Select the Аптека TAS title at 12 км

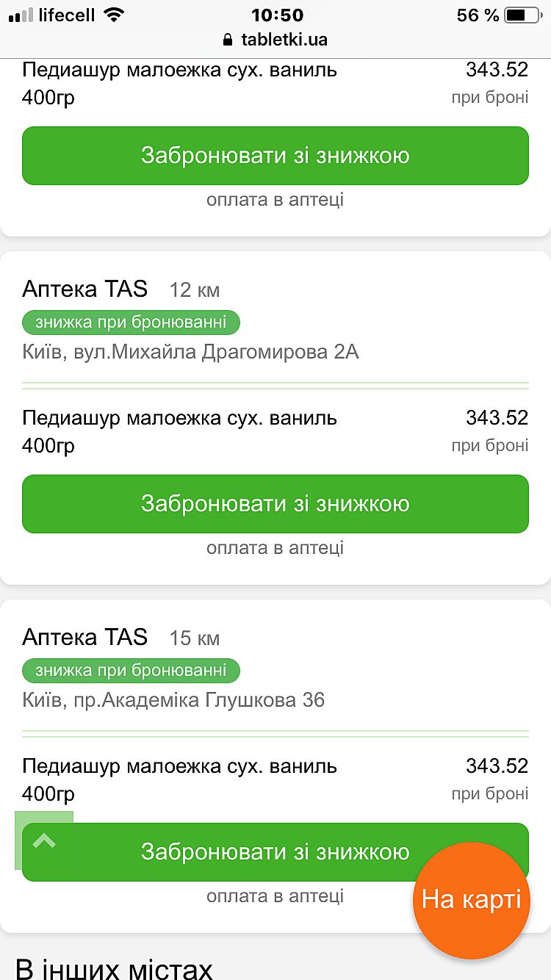[x=85, y=289]
